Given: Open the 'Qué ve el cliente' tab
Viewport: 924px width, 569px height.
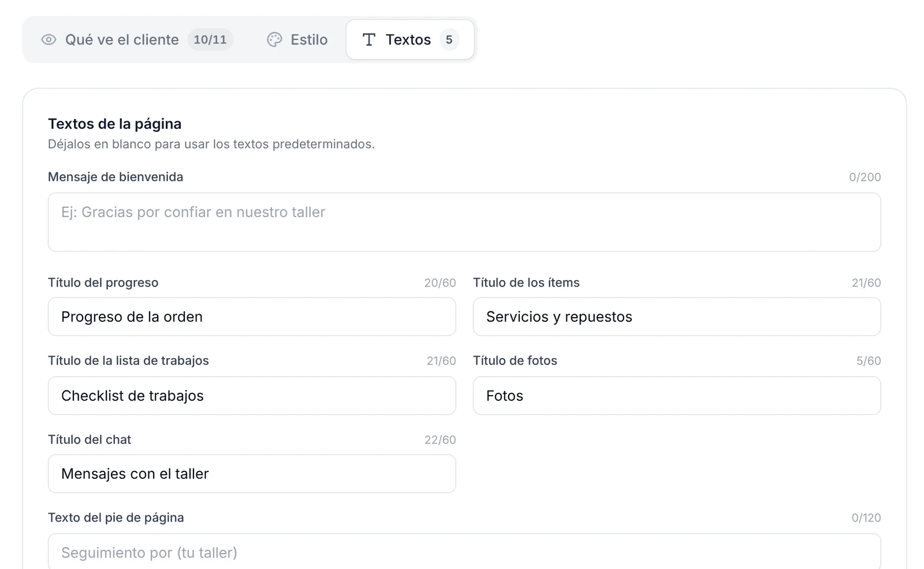Looking at the screenshot, I should pos(137,39).
